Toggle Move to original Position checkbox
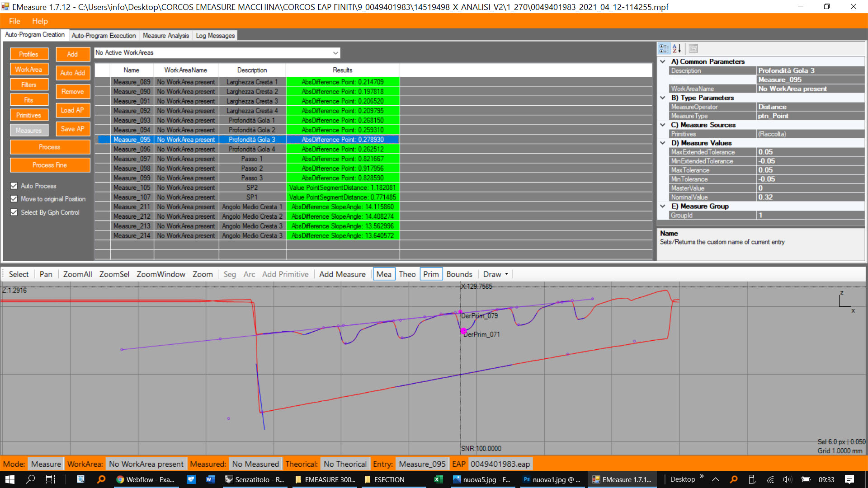The width and height of the screenshot is (868, 488). coord(14,199)
